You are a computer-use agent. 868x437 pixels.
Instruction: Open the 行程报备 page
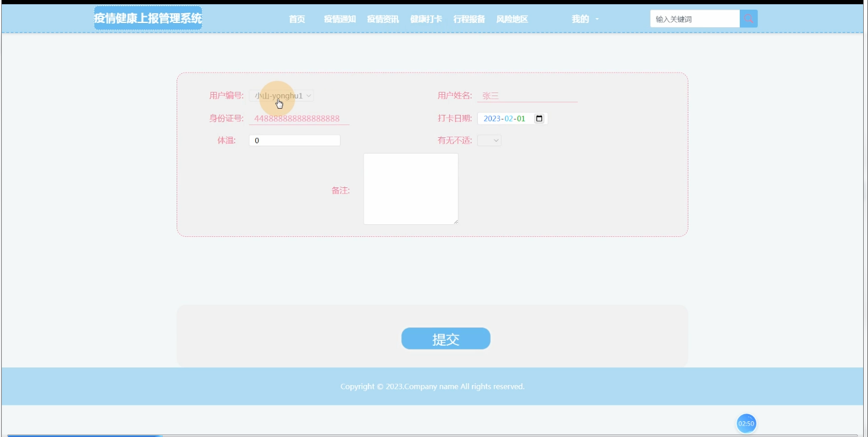(469, 19)
